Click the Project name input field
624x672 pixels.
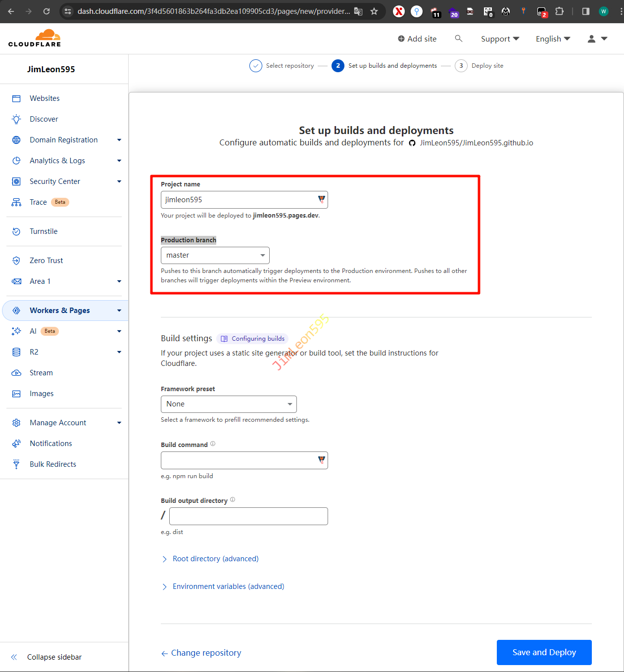click(239, 200)
